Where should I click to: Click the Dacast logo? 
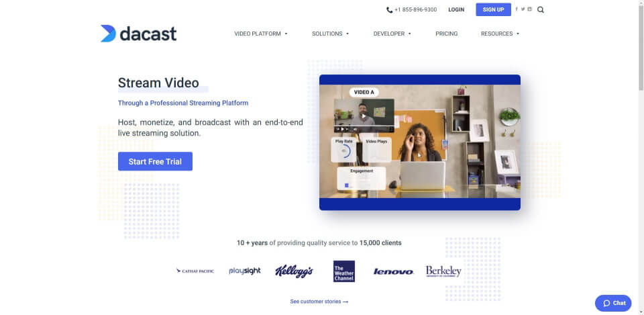[x=138, y=34]
